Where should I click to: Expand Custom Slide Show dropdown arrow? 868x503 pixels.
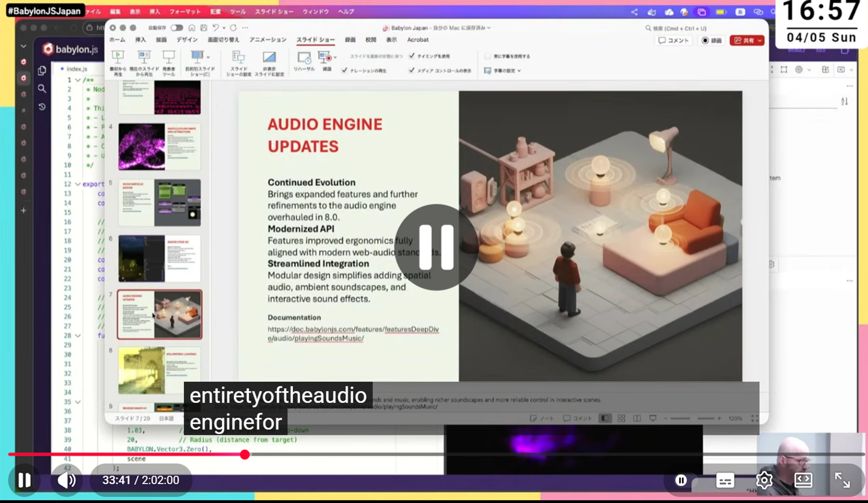point(208,57)
